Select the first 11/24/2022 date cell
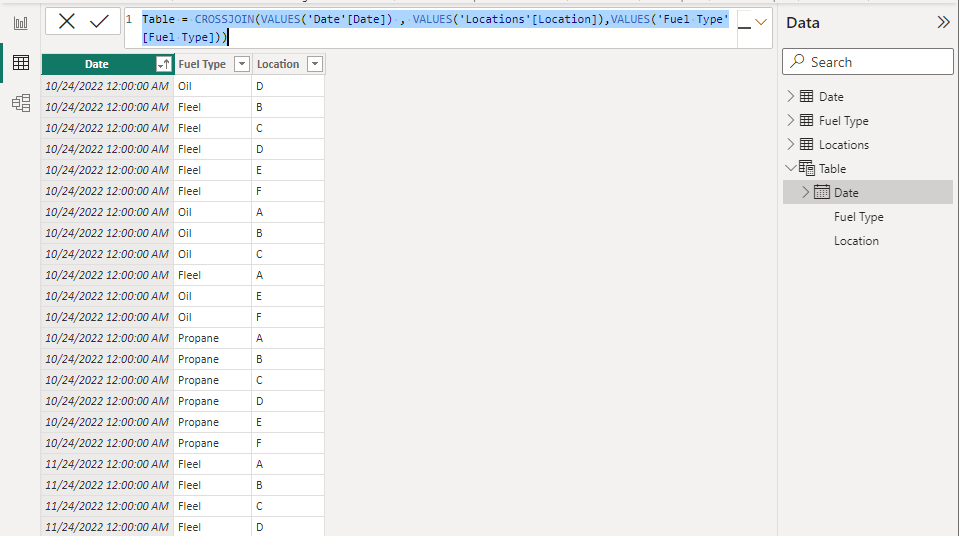The image size is (959, 536). pyautogui.click(x=107, y=464)
